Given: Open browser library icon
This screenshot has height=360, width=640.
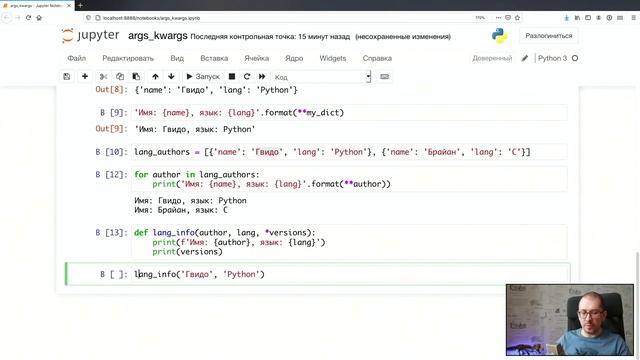Looking at the screenshot, I should pyautogui.click(x=577, y=18).
